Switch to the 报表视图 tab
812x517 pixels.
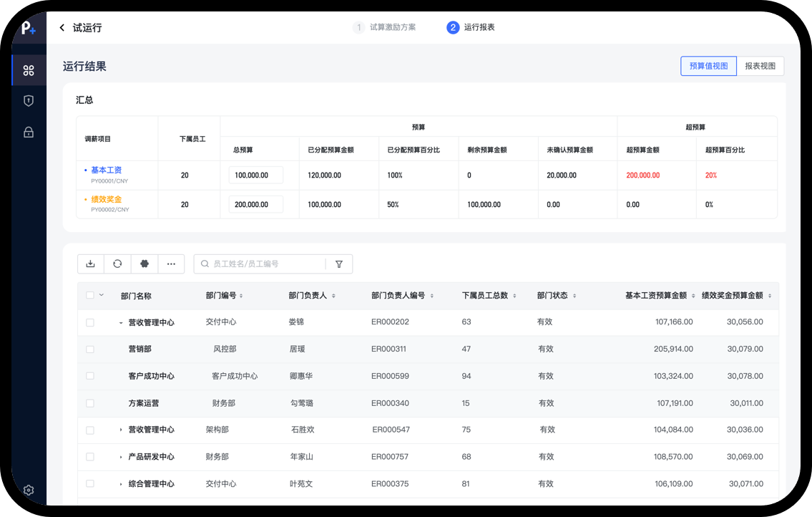pos(760,66)
